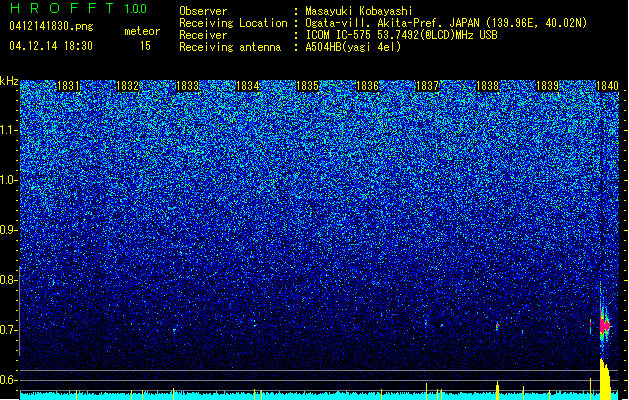Click the Receiving Location label

(x=233, y=23)
